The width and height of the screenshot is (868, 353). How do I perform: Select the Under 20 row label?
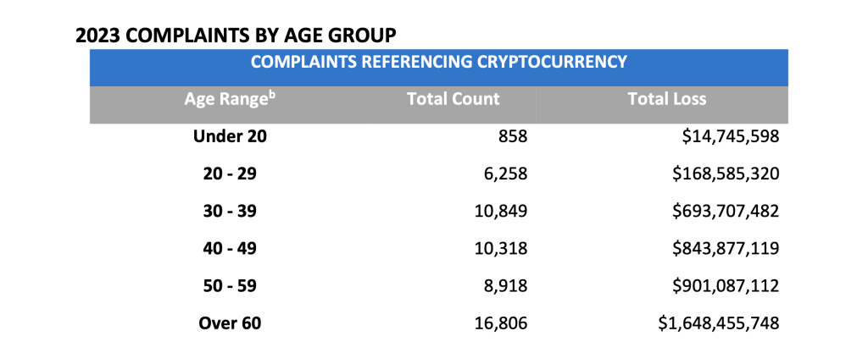click(230, 136)
